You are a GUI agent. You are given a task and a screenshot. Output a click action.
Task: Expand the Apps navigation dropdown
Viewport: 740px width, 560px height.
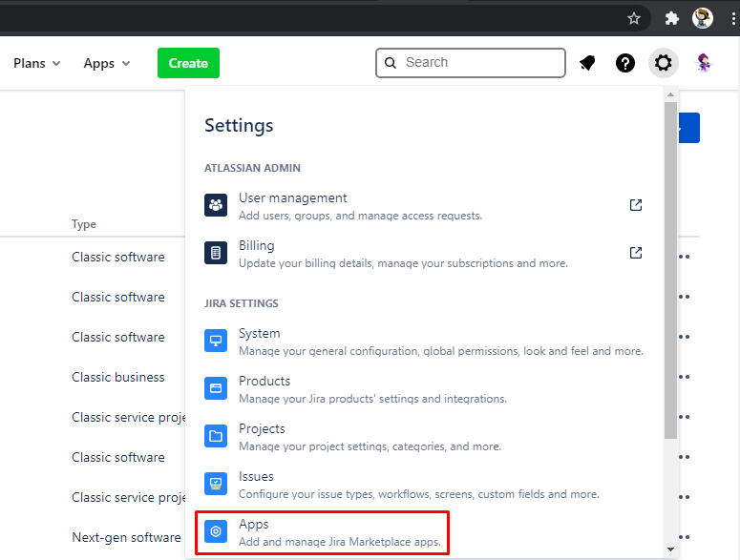tap(107, 63)
